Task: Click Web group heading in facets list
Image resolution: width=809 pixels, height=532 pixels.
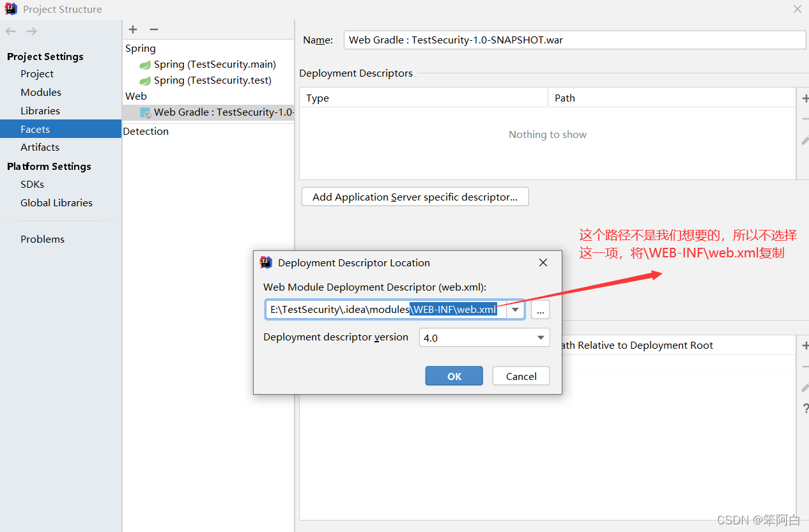Action: [x=136, y=96]
